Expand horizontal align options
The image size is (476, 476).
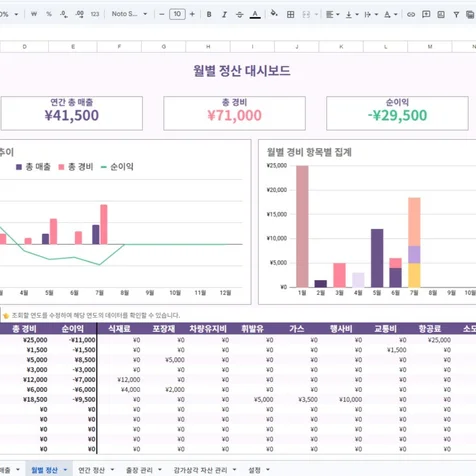[332, 14]
